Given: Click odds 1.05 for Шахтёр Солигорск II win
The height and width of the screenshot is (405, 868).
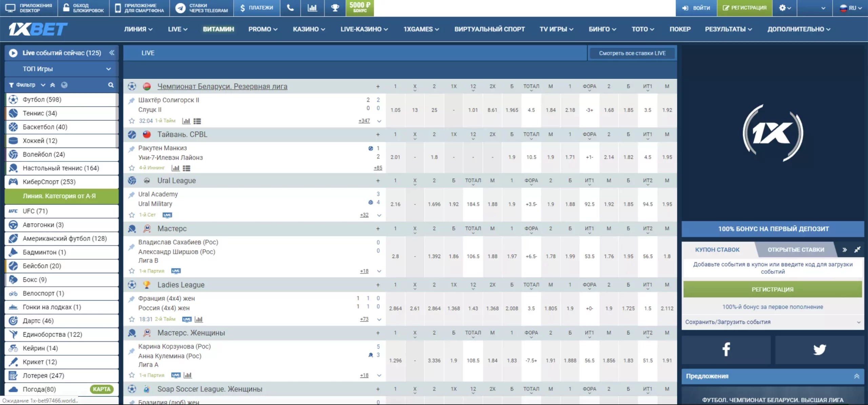Looking at the screenshot, I should point(395,110).
